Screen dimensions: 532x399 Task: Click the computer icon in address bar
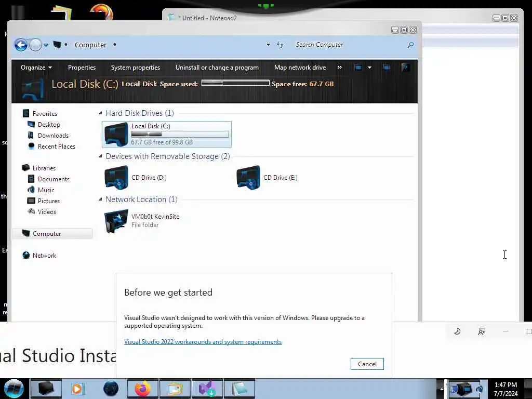tap(57, 45)
